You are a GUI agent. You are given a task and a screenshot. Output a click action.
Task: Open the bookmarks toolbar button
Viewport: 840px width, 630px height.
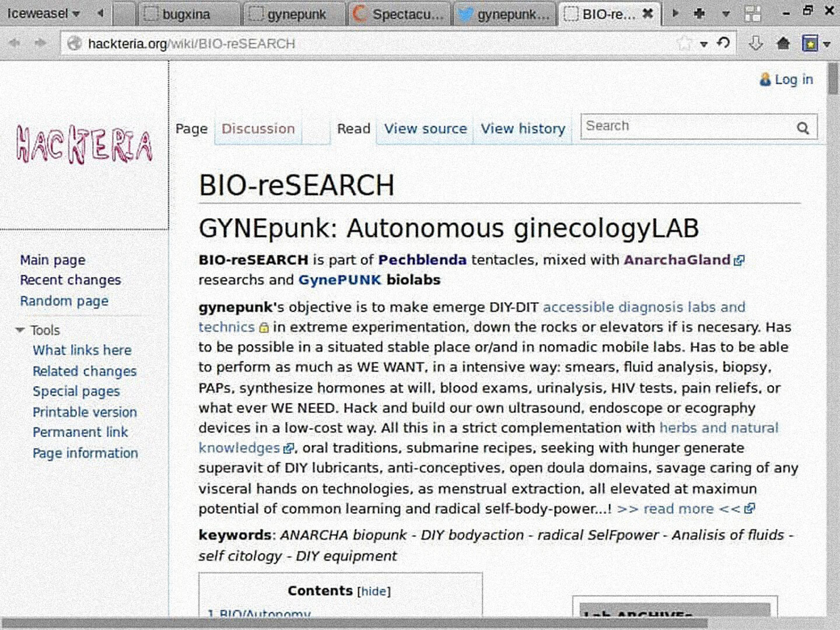(810, 43)
